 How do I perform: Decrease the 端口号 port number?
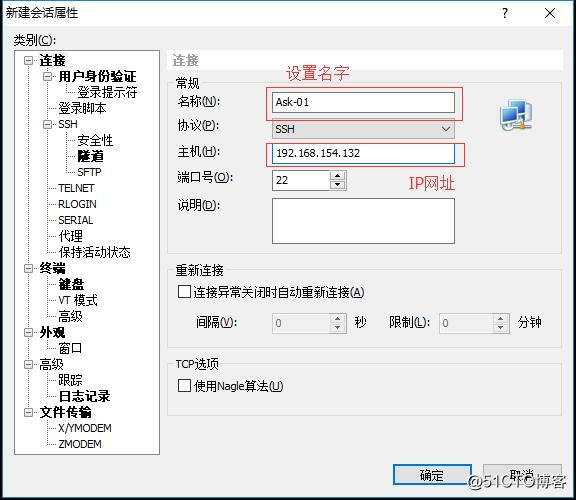pyautogui.click(x=338, y=185)
